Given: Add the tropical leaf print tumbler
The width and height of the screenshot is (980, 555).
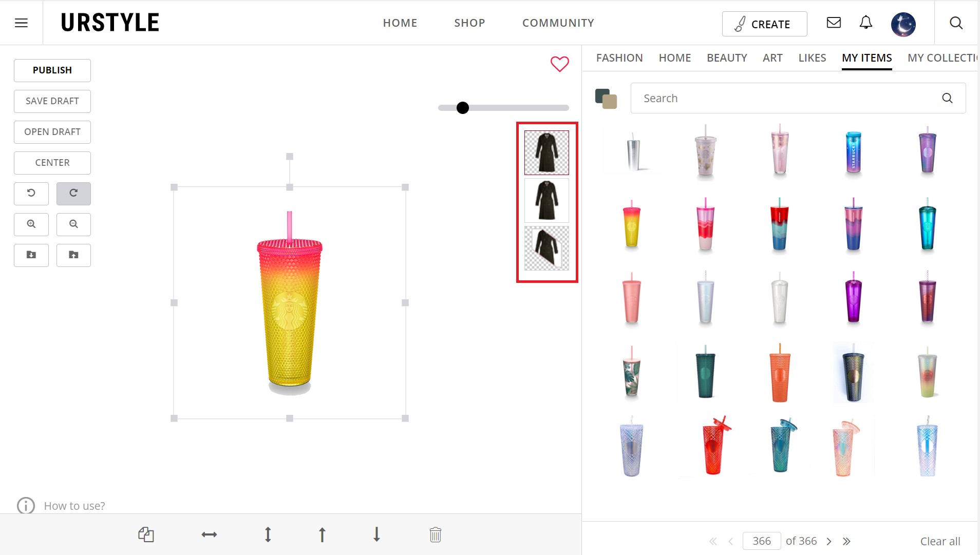Looking at the screenshot, I should click(x=632, y=373).
